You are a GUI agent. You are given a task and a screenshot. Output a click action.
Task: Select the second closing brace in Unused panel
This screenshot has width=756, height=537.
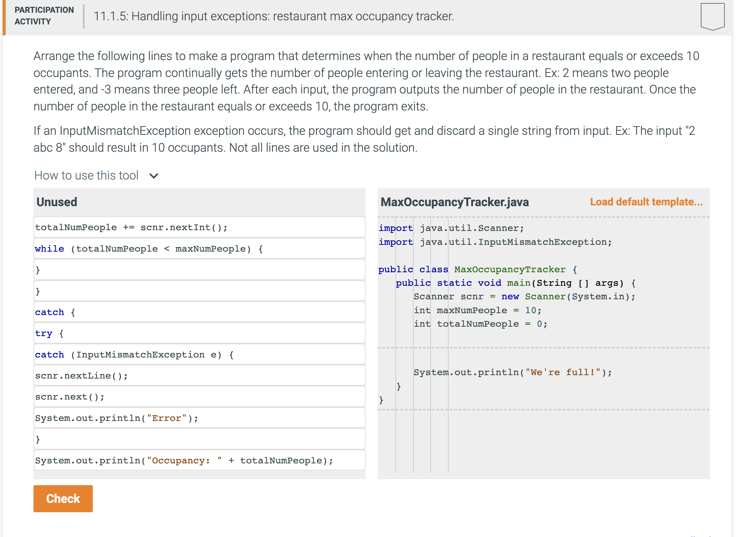(199, 291)
